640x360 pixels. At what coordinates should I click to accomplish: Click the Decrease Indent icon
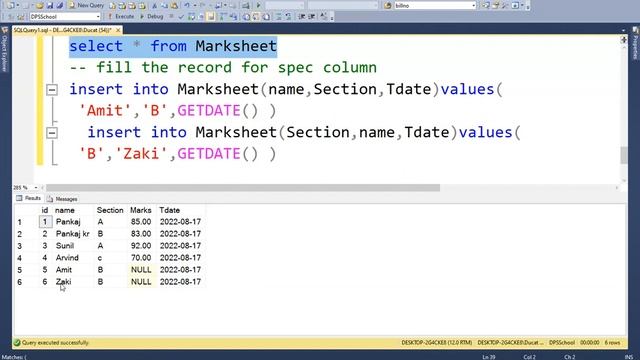tap(301, 17)
